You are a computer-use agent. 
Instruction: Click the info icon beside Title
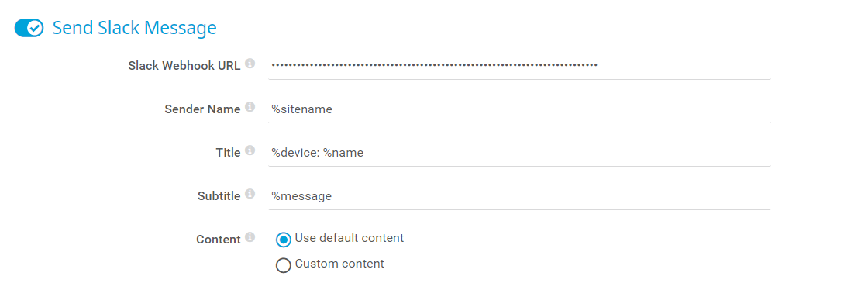tap(250, 150)
